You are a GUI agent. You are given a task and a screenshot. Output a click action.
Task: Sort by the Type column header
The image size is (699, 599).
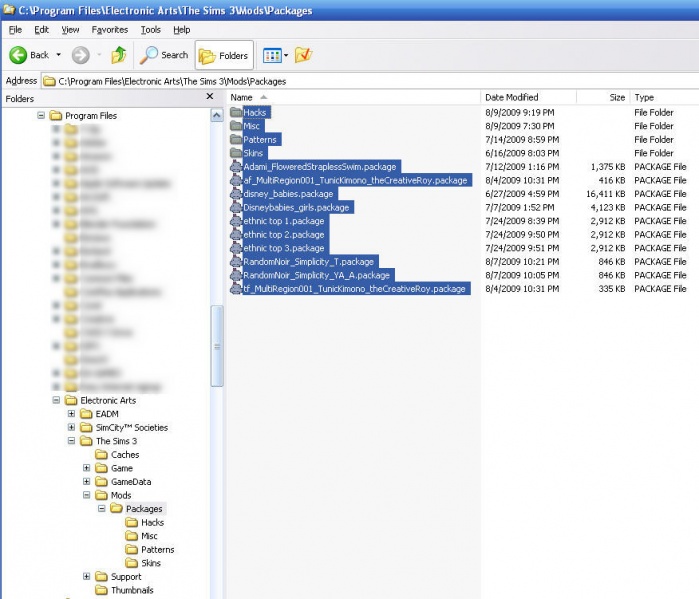[664, 97]
